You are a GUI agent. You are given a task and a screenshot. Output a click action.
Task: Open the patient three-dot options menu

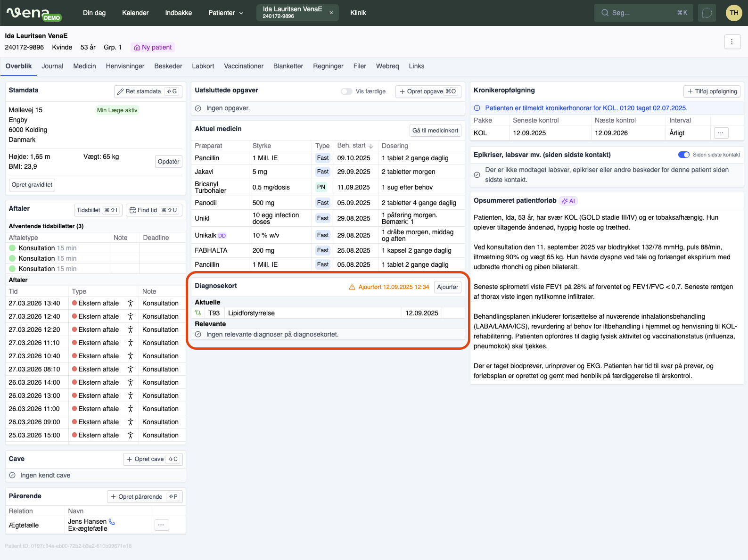point(732,41)
